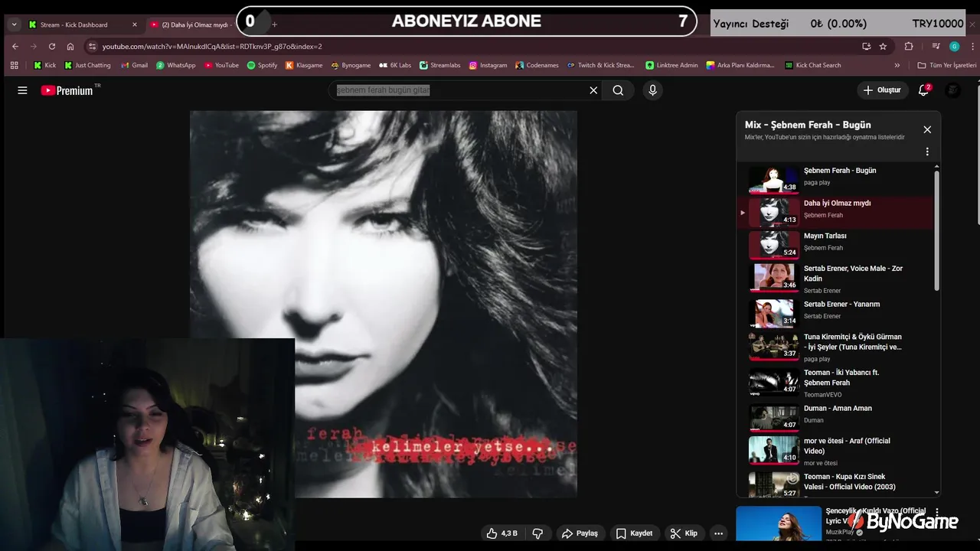Open the notifications bell
Viewport: 980px width, 551px height.
(x=924, y=90)
